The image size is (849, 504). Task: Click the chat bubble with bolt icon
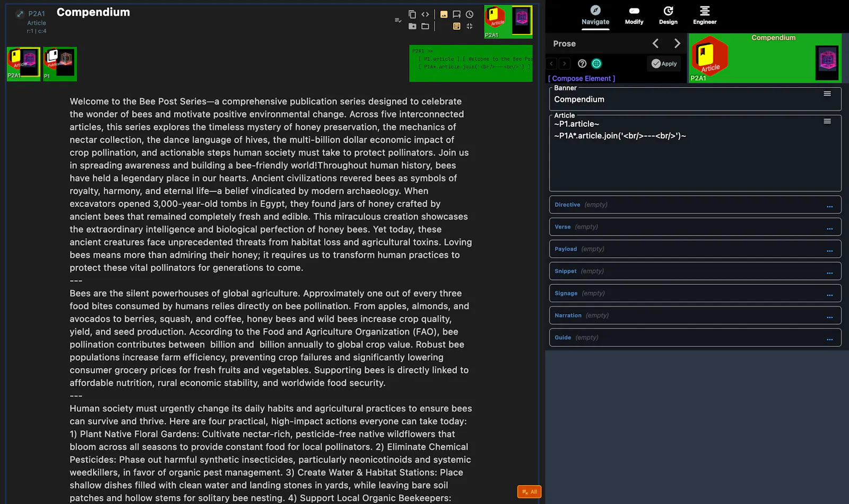pyautogui.click(x=456, y=14)
